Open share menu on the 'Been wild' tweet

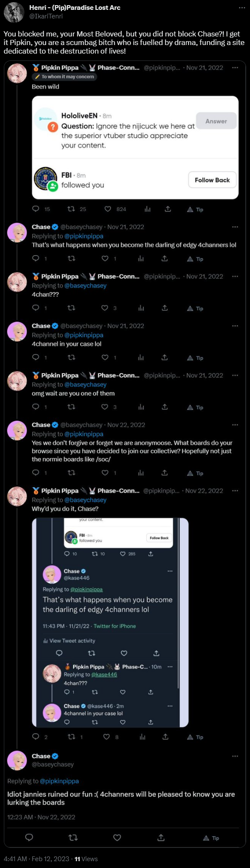pyautogui.click(x=168, y=209)
